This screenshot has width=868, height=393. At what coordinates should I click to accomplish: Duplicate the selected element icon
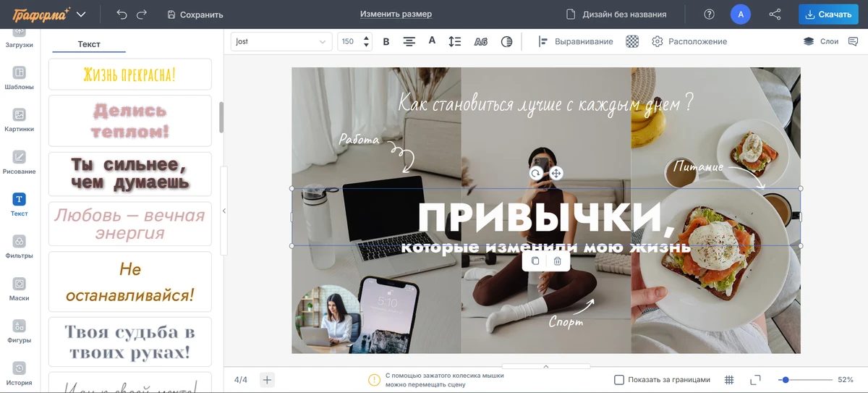(535, 261)
